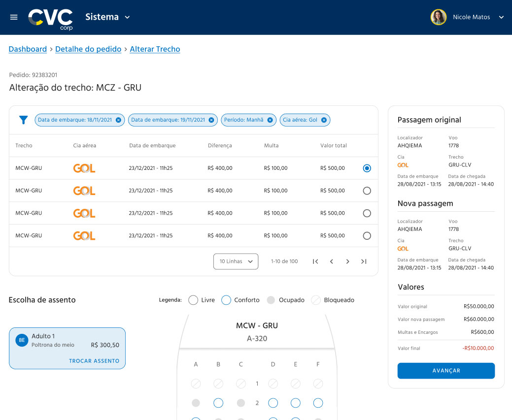The height and width of the screenshot is (420, 512).
Task: Open the '10 Linhas' page size selector
Action: [x=236, y=261]
